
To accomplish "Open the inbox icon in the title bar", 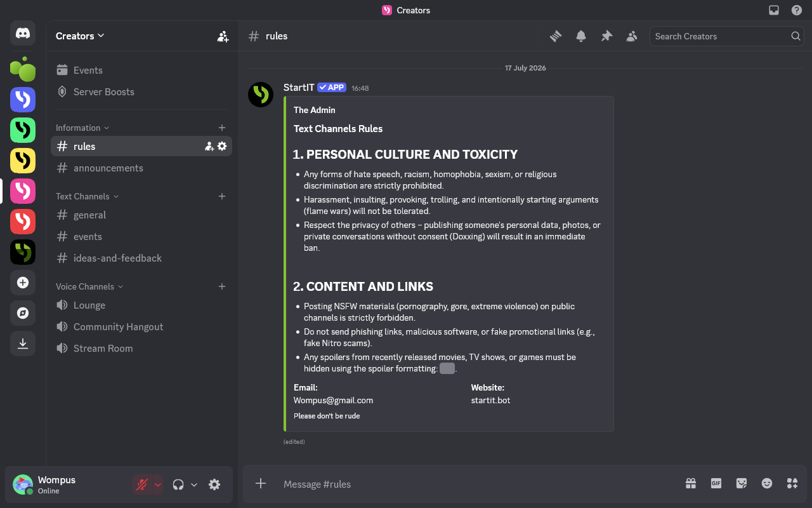I will pyautogui.click(x=774, y=10).
